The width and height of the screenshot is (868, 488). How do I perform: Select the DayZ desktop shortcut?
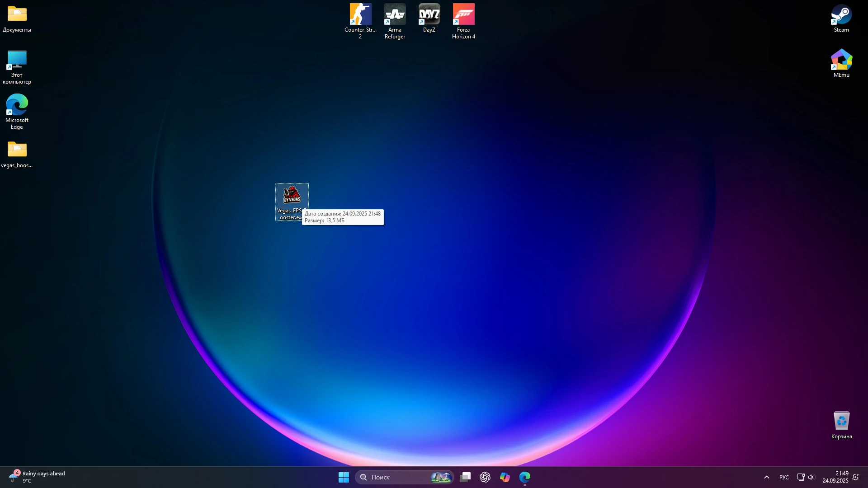(429, 15)
